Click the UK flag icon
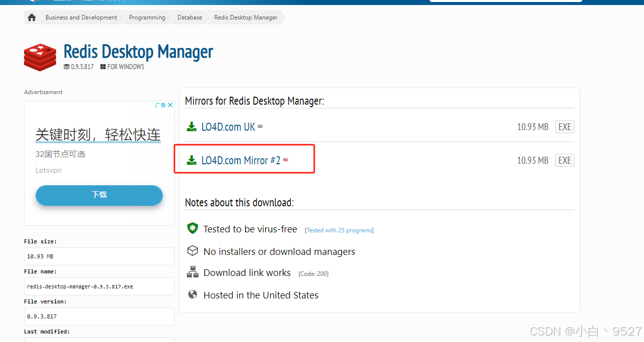Screen dimensions: 644x342 (x=260, y=127)
